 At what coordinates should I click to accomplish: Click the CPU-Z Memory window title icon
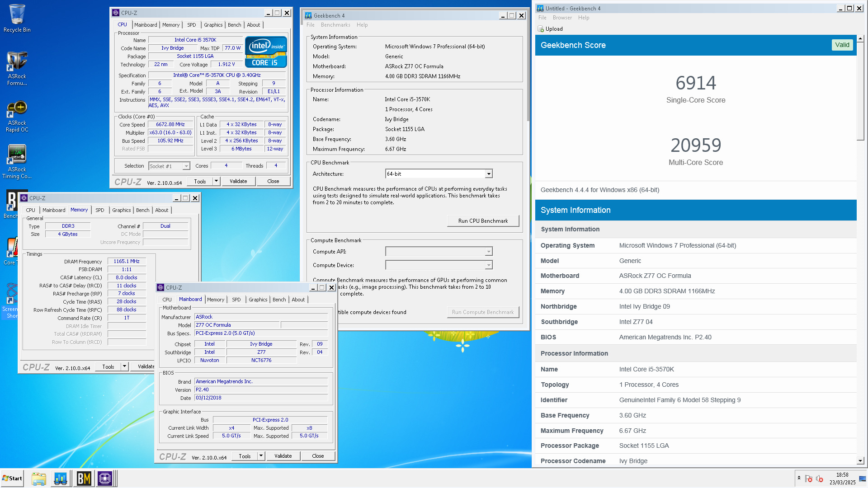[x=24, y=198]
